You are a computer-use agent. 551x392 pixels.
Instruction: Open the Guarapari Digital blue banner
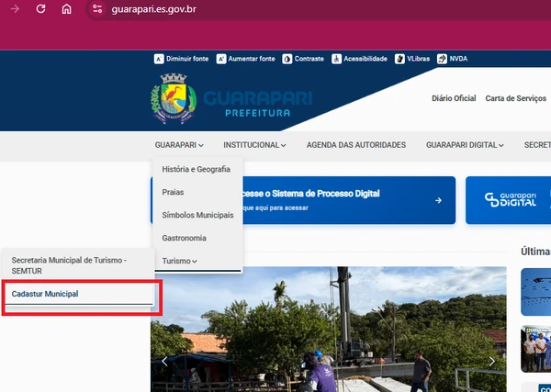pos(508,200)
